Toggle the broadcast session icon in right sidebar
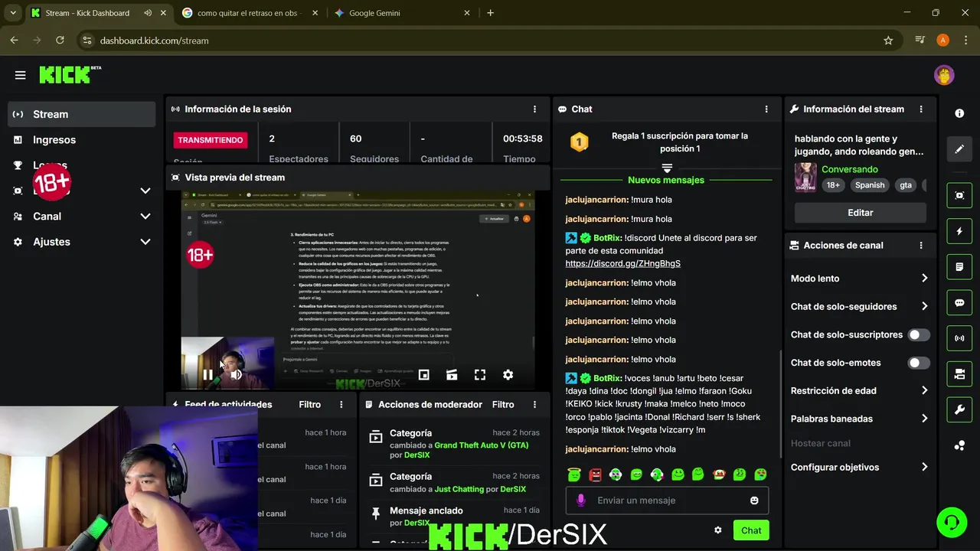 pyautogui.click(x=959, y=337)
